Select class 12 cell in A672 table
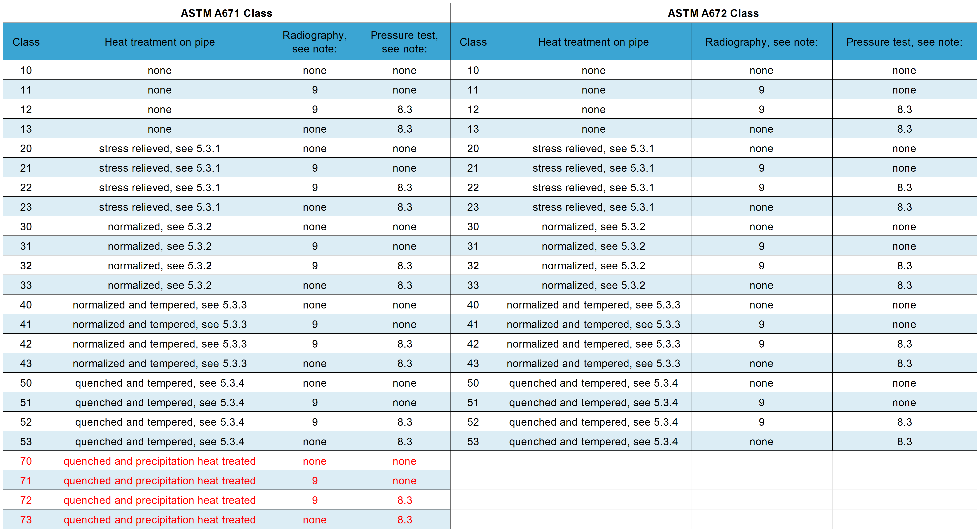 [473, 109]
